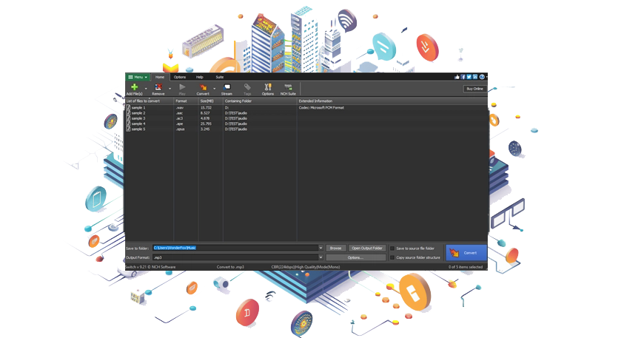Click the audio file icon of sample 4
This screenshot has height=338, width=644.
[x=128, y=124]
